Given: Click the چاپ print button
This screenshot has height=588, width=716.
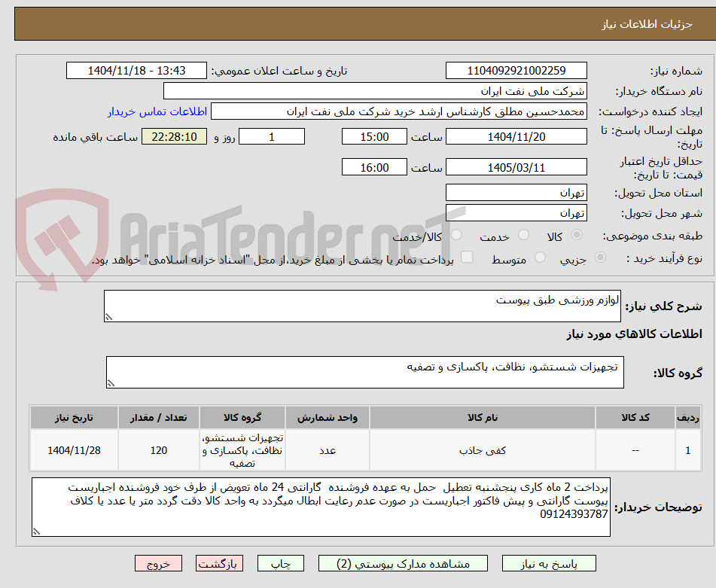Looking at the screenshot, I should click(x=281, y=563).
